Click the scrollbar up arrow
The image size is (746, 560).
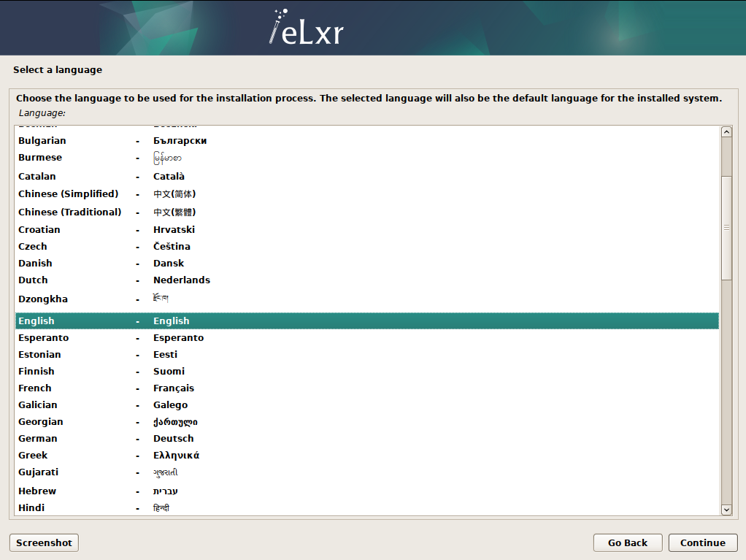pos(726,131)
